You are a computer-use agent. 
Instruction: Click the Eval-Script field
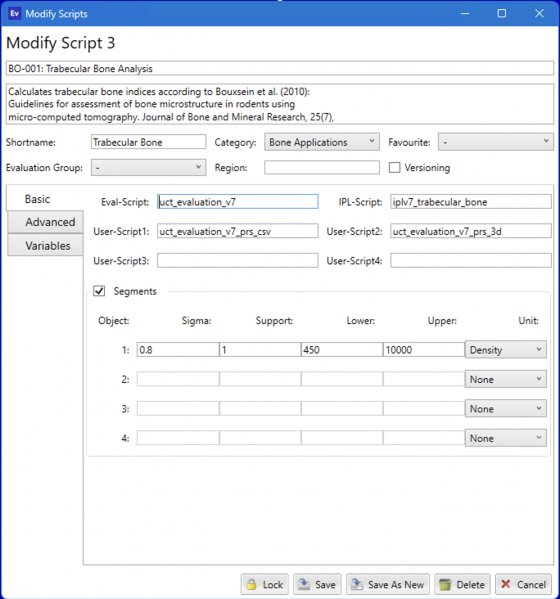point(237,202)
